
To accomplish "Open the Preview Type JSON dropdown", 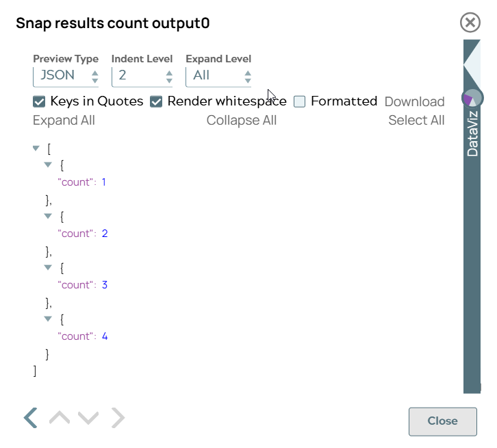I will pos(66,75).
